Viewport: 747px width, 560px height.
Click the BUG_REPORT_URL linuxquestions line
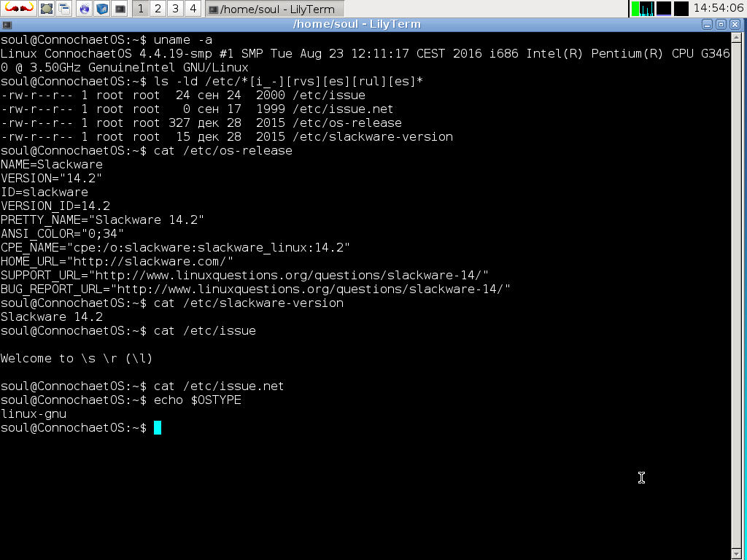pos(255,289)
